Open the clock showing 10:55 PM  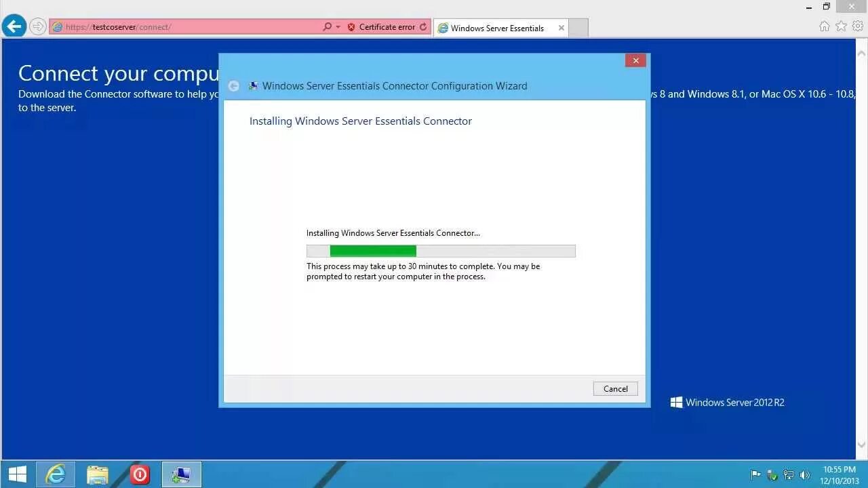coord(840,475)
